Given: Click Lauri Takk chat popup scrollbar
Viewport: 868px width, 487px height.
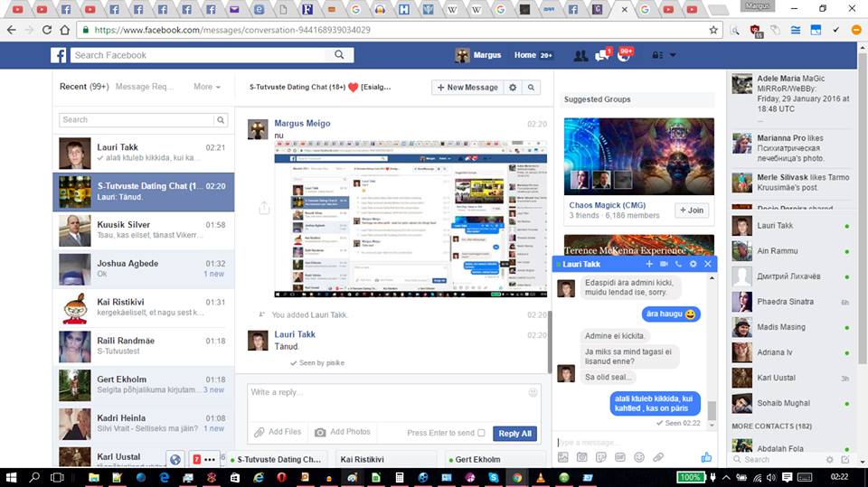Looking at the screenshot, I should point(712,410).
